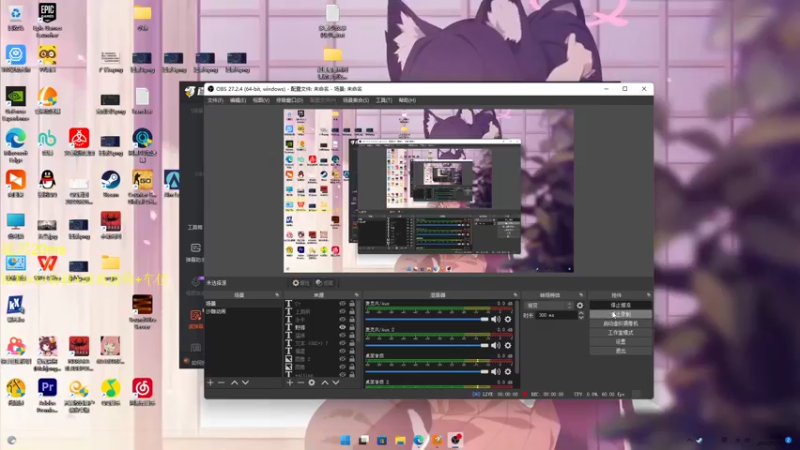800x450 pixels.
Task: Add a new source with the plus icon
Action: (x=290, y=382)
